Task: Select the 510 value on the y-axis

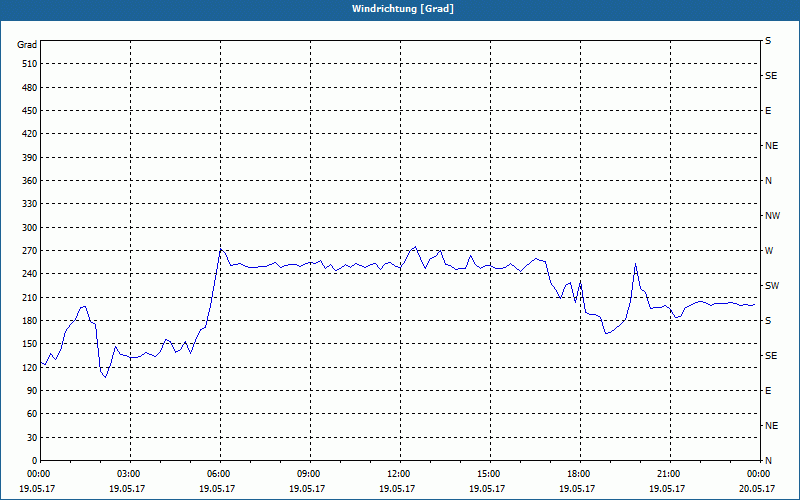Action: [30, 64]
